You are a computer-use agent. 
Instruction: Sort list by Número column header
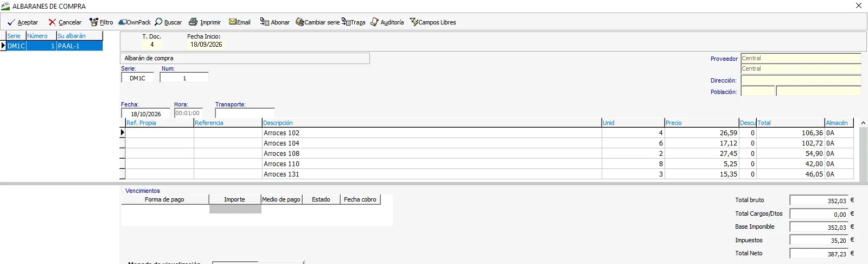[x=41, y=36]
